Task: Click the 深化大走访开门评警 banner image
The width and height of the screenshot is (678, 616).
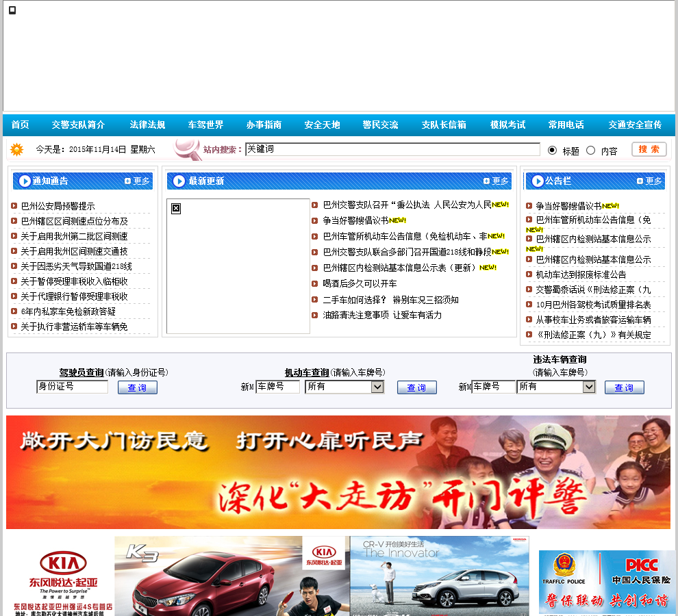Action: pyautogui.click(x=338, y=472)
